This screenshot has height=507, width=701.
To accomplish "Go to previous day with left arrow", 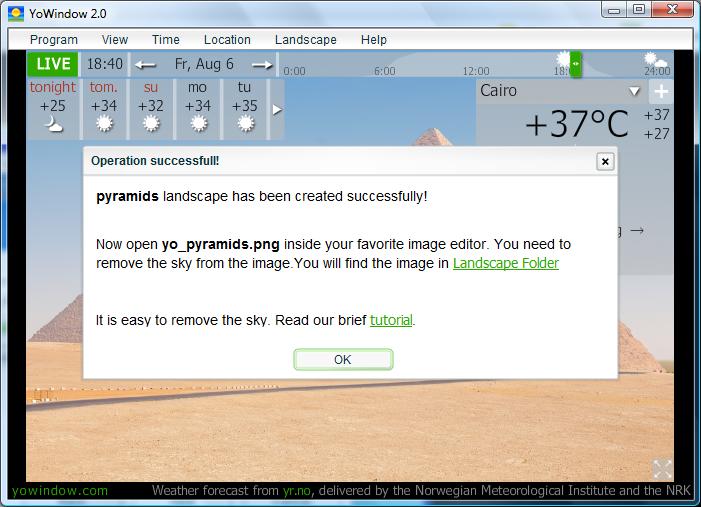I will point(146,65).
